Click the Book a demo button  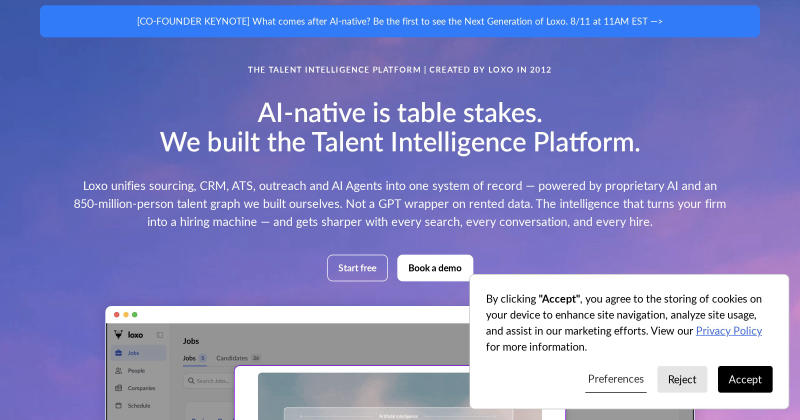pos(435,268)
